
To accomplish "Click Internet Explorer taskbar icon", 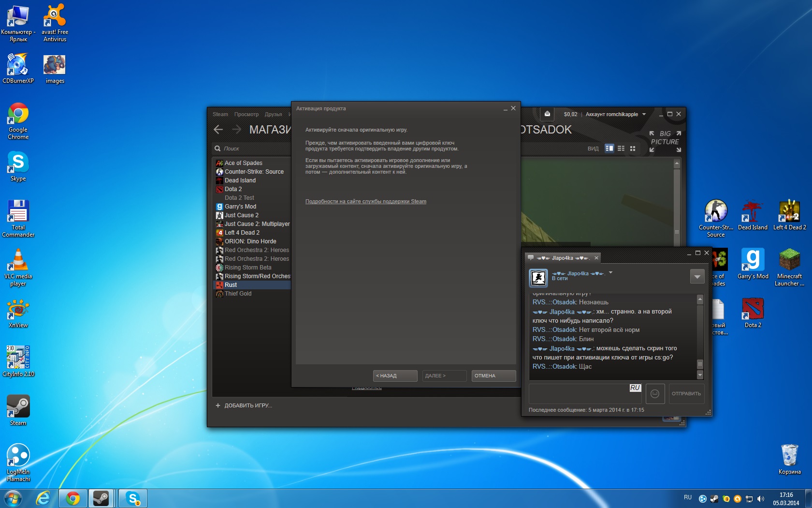I will 43,498.
